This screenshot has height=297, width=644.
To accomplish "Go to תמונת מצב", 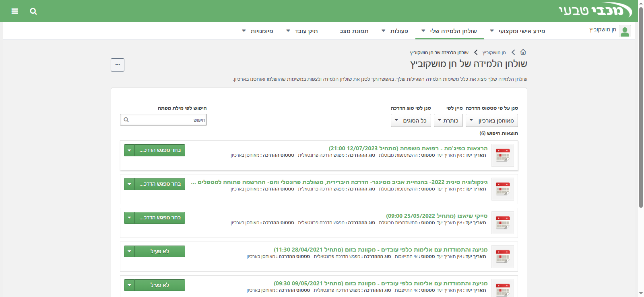I will pos(354,31).
